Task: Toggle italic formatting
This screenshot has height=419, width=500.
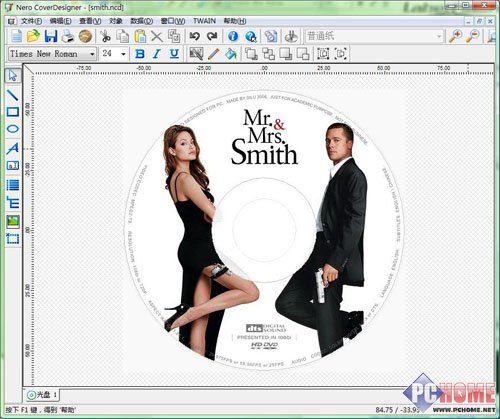Action: click(157, 53)
